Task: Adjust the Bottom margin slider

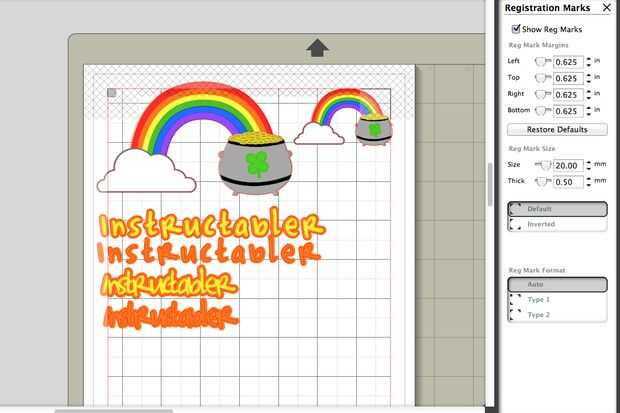Action: click(x=542, y=111)
